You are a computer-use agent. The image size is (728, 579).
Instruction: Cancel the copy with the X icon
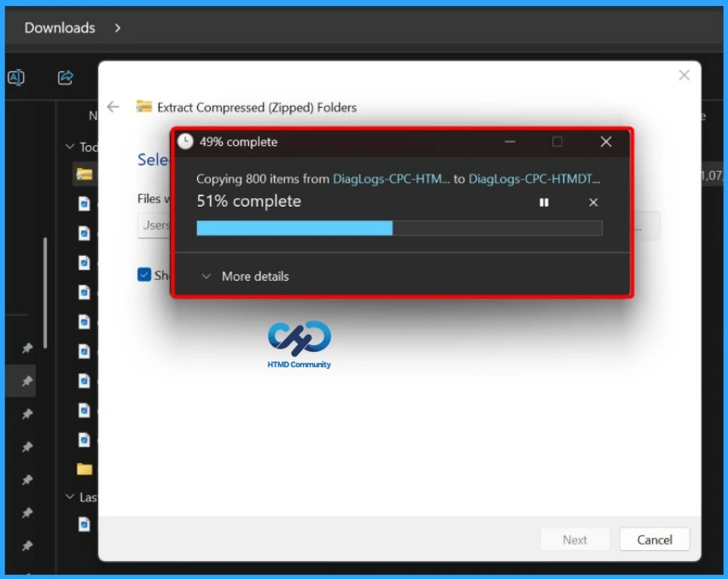coord(593,202)
